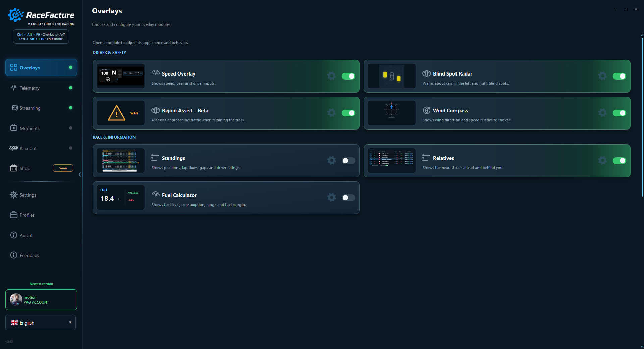Open the Moments section
This screenshot has width=644, height=349.
[x=41, y=128]
